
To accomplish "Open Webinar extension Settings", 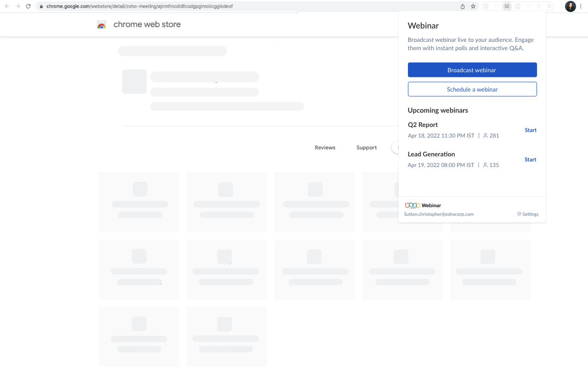I will tap(527, 214).
